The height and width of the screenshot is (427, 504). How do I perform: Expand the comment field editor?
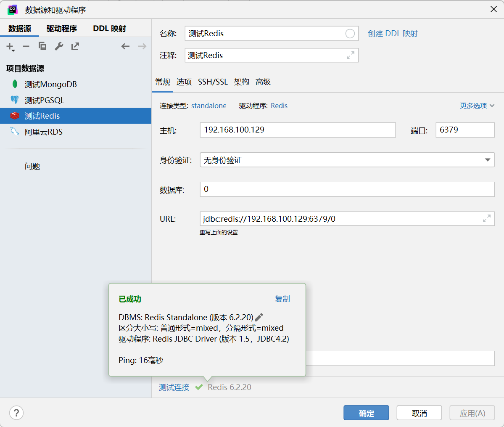pos(351,56)
